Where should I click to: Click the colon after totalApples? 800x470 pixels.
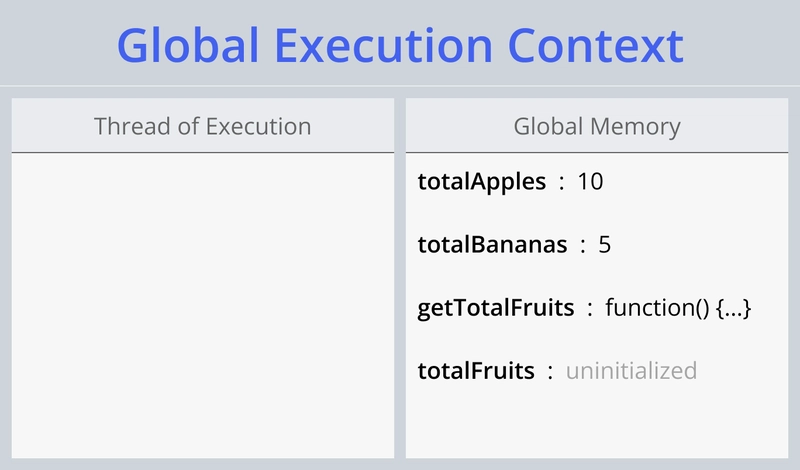(x=562, y=183)
